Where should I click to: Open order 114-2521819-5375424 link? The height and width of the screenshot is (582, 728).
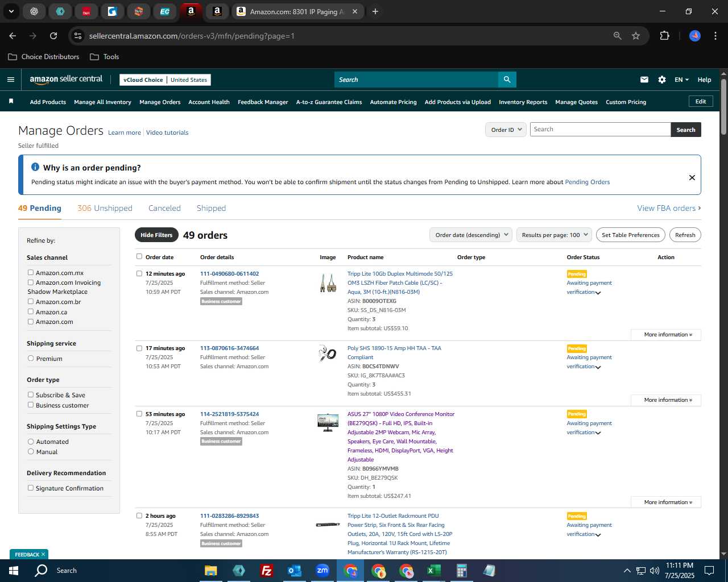coord(229,414)
